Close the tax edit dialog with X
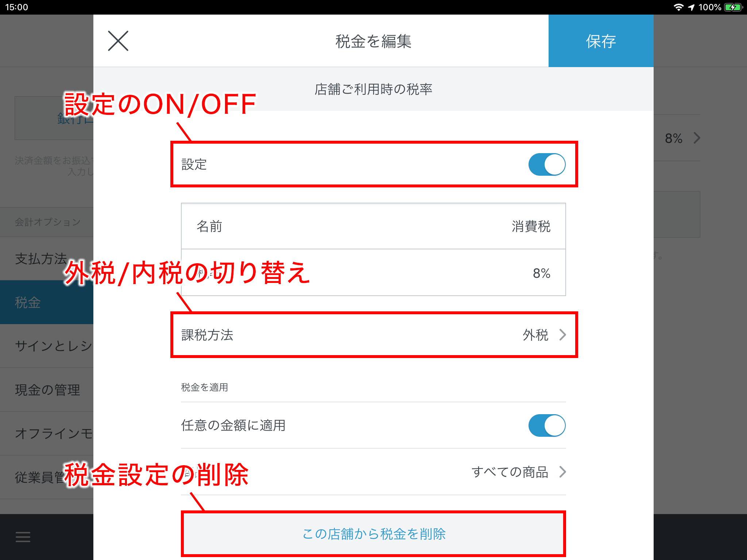The width and height of the screenshot is (747, 560). pos(118,41)
